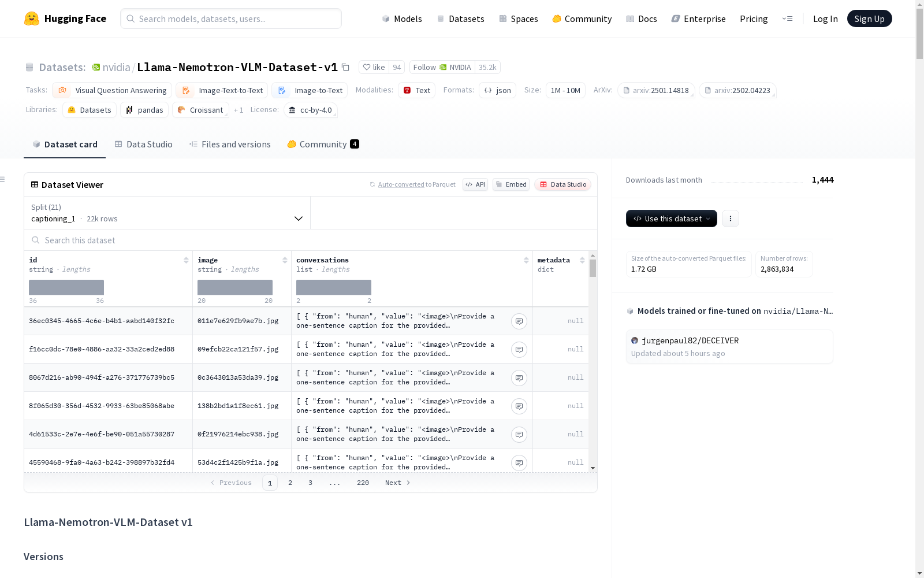Open Enterprise in the top navigation
924x578 pixels.
(x=699, y=18)
